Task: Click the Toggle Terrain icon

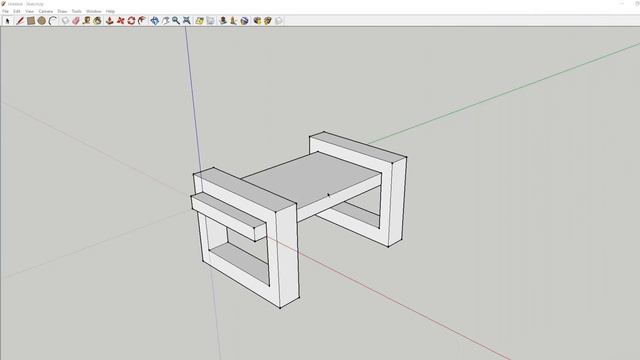Action: [210, 20]
